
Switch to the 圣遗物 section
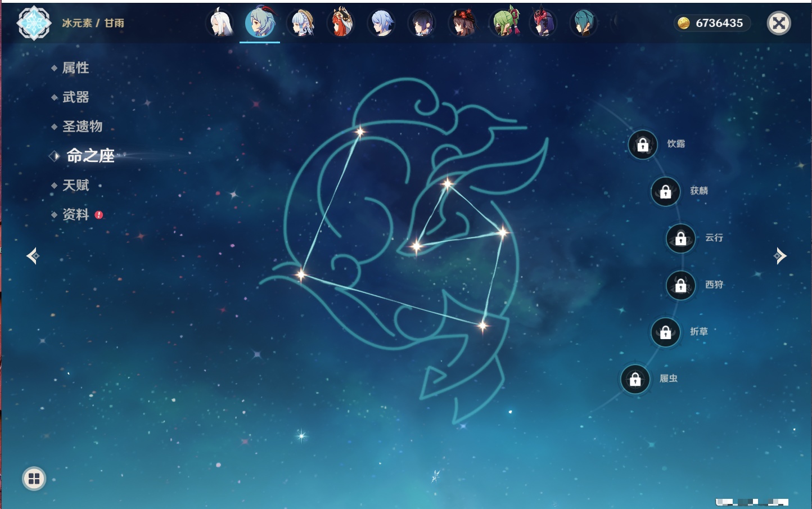(x=82, y=127)
